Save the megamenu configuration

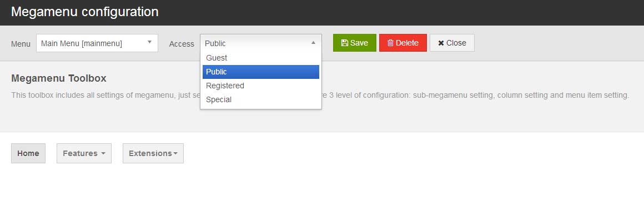pyautogui.click(x=354, y=43)
